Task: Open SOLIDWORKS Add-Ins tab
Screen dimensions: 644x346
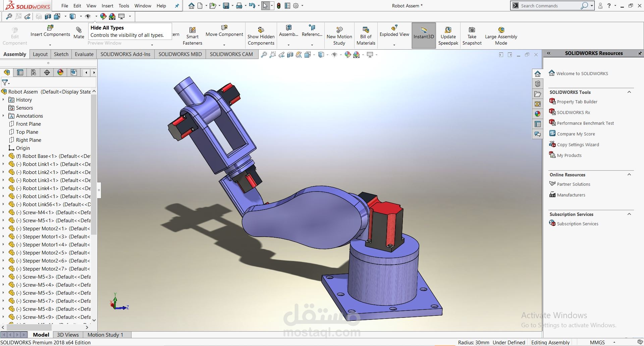Action: click(x=125, y=54)
